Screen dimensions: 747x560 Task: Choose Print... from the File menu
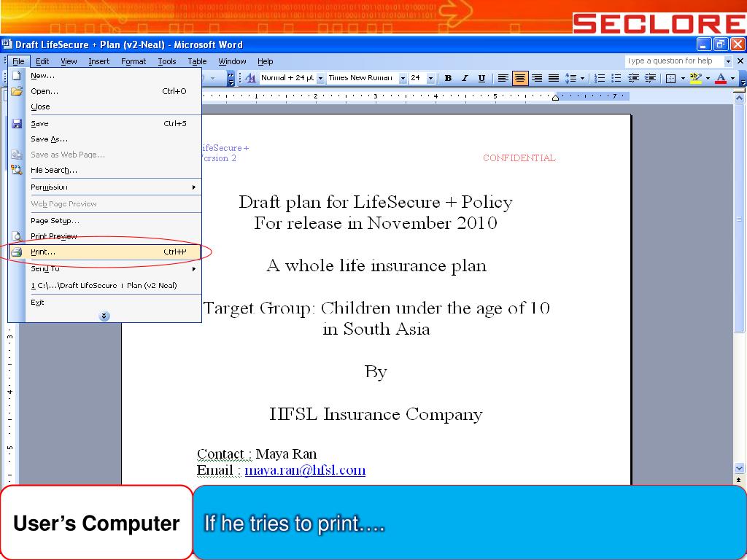pos(105,252)
